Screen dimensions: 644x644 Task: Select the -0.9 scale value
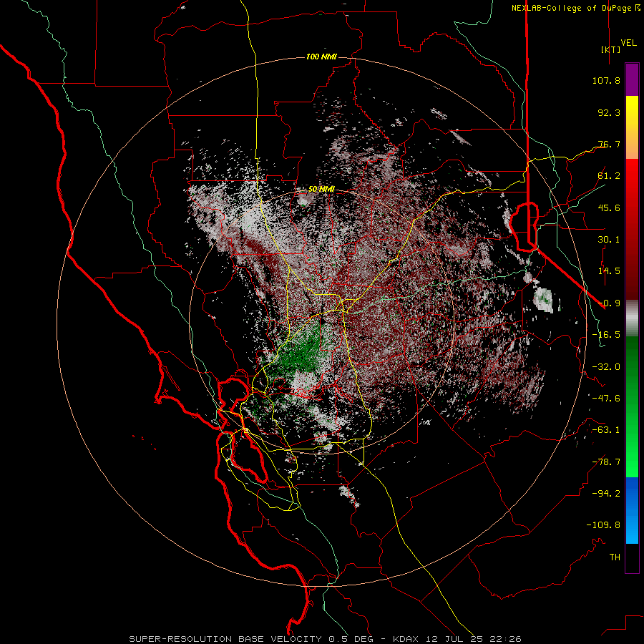[609, 303]
